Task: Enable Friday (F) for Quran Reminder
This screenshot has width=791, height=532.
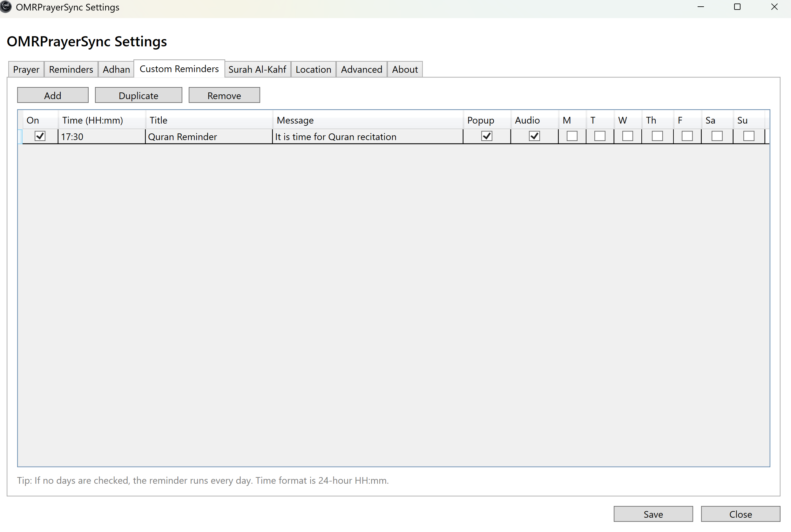Action: [687, 136]
